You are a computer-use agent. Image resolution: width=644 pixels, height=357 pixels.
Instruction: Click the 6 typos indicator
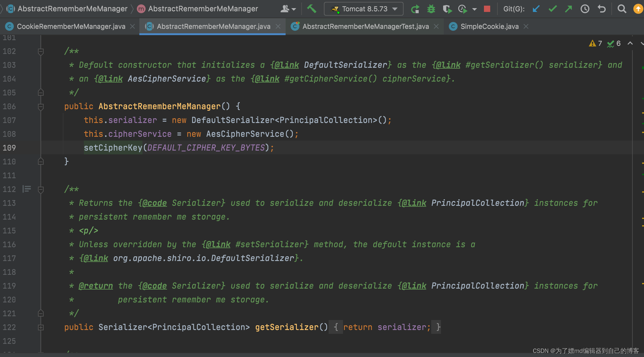click(614, 43)
